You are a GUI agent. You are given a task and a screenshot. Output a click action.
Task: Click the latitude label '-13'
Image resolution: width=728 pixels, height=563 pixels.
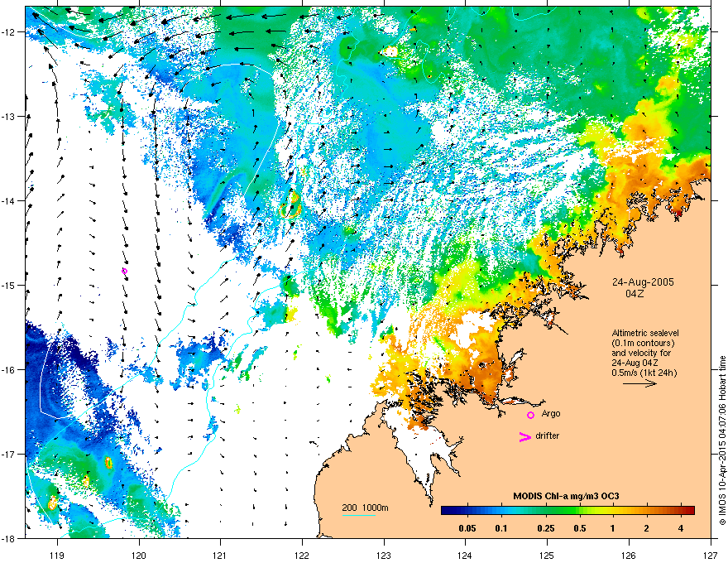[8, 116]
